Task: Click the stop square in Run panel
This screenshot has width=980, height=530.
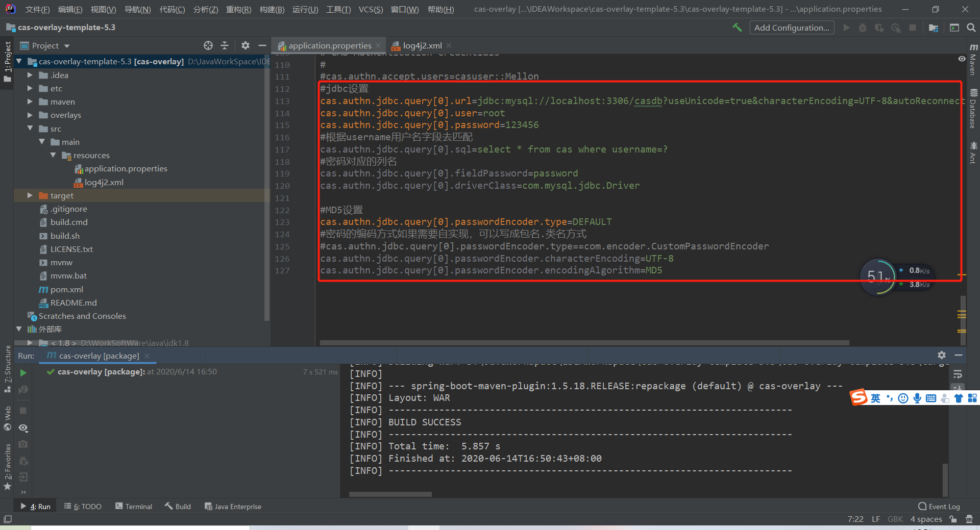Action: [x=23, y=411]
